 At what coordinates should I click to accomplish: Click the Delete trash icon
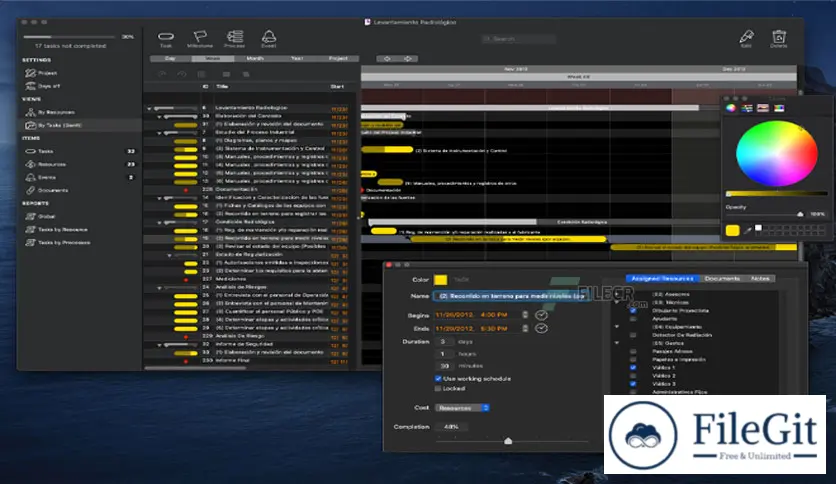point(778,38)
